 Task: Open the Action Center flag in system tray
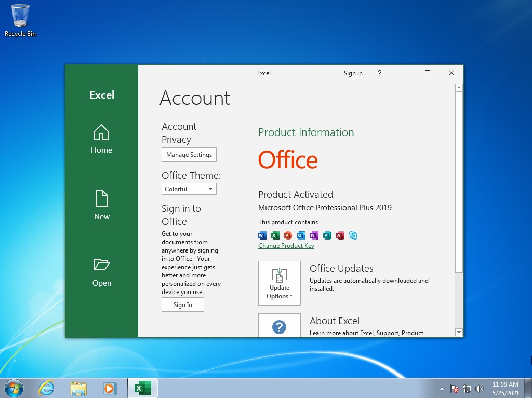pos(454,389)
